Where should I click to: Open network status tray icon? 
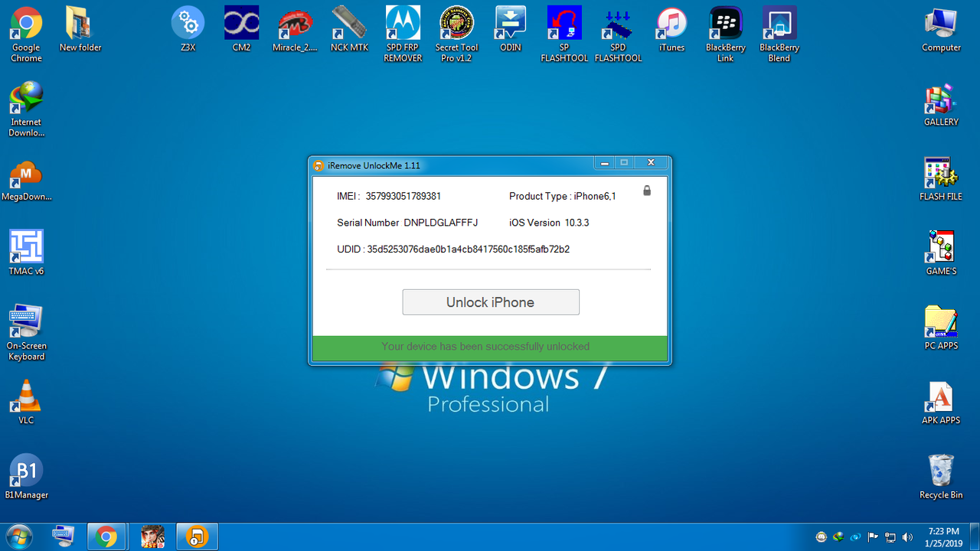890,536
